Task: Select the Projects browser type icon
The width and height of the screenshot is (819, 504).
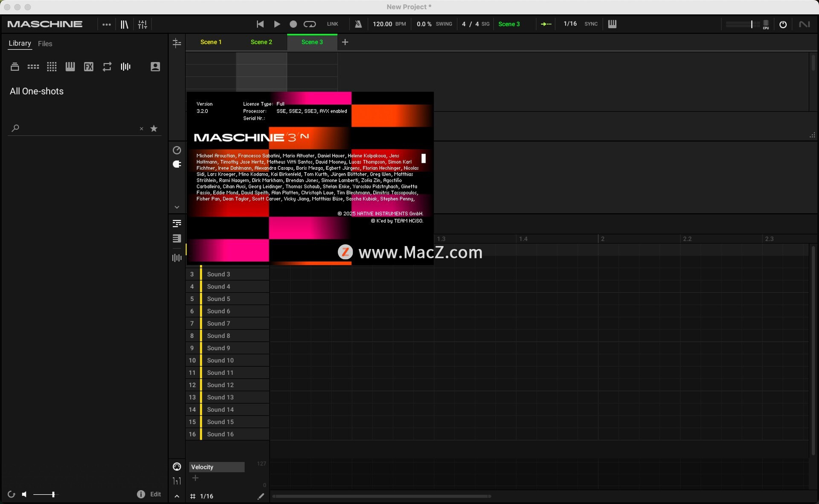Action: coord(15,67)
